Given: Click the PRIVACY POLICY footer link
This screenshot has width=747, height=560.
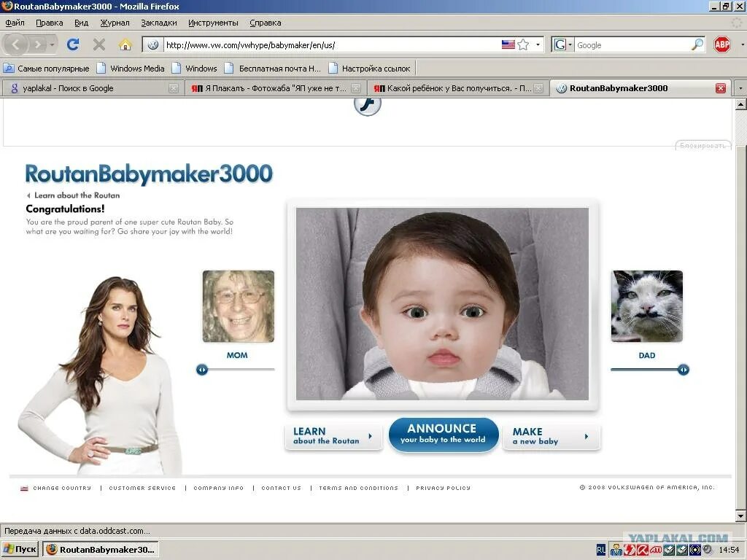Looking at the screenshot, I should coord(443,488).
